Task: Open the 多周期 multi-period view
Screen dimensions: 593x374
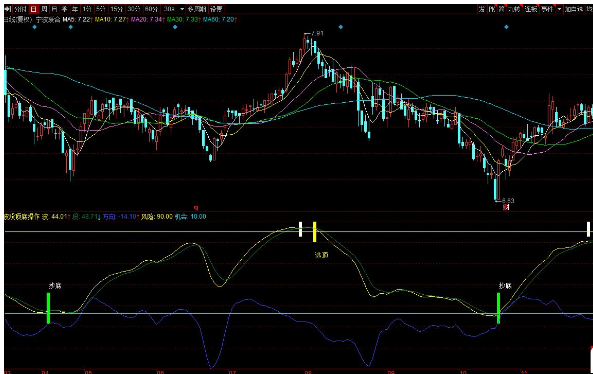Action: tap(197, 9)
